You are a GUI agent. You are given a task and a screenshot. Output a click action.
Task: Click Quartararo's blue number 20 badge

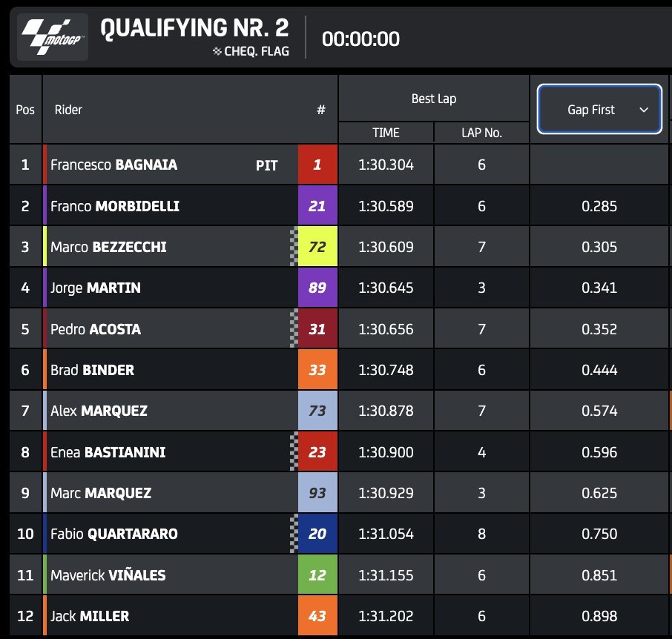click(317, 534)
